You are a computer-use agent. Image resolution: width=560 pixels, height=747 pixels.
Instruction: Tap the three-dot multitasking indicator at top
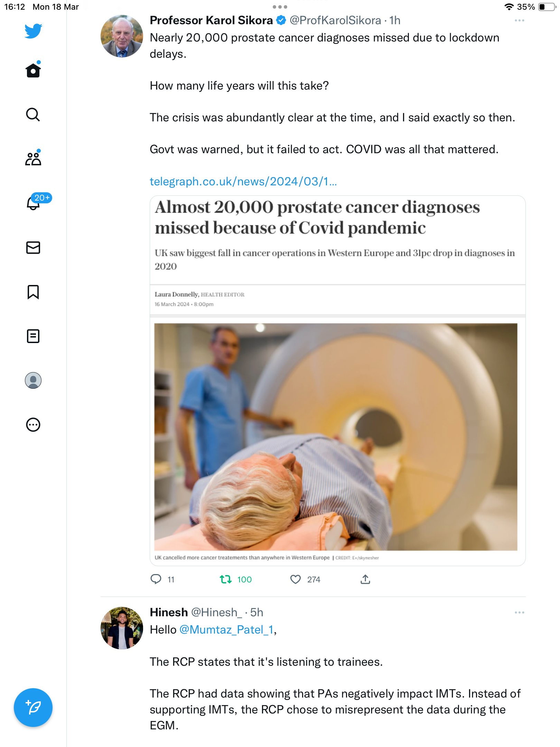(280, 7)
